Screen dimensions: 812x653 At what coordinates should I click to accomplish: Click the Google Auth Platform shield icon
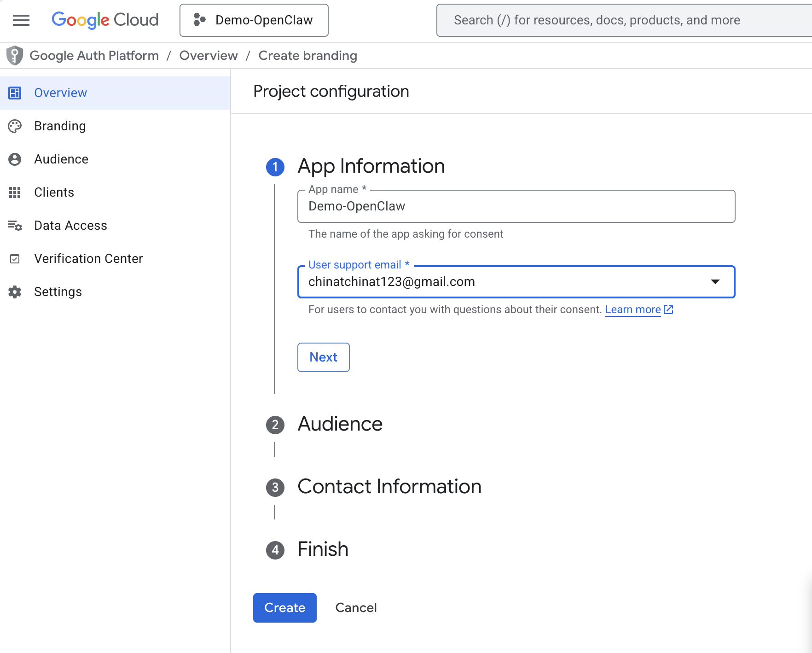[x=14, y=55]
